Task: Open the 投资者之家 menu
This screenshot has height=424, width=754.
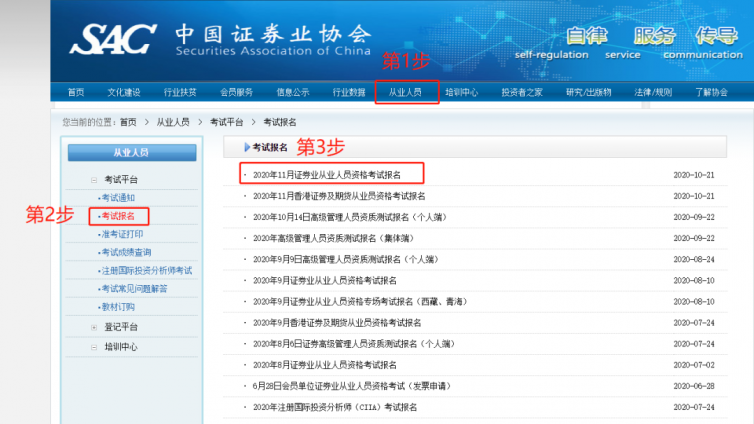Action: (x=522, y=92)
